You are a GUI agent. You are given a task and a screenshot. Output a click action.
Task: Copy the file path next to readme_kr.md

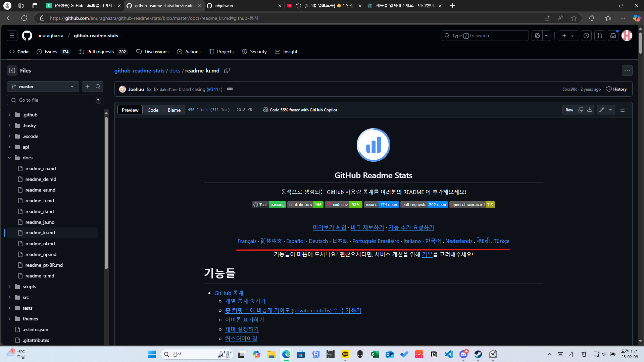[227, 70]
